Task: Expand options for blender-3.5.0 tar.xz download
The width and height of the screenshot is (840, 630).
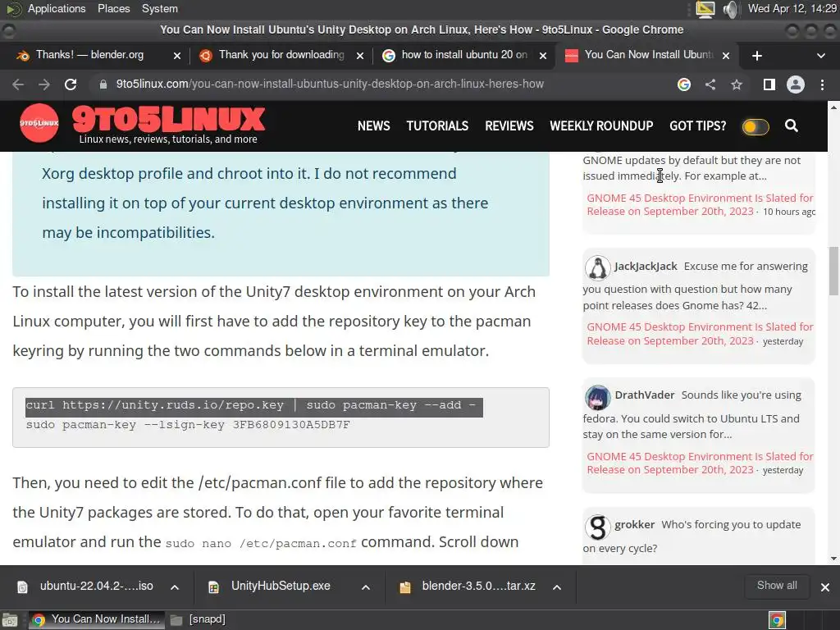Action: tap(557, 587)
